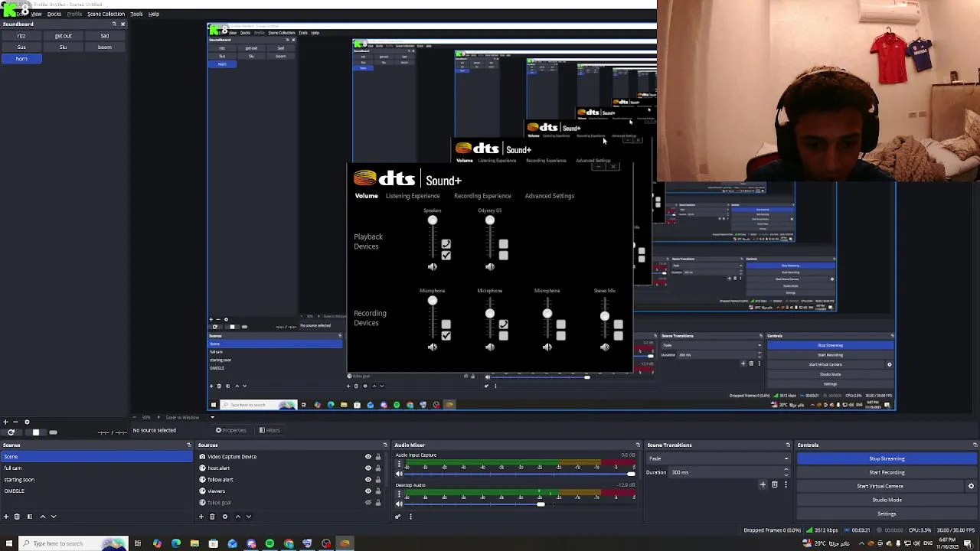
Task: Open advanced audio properties gears icon
Action: click(x=398, y=517)
